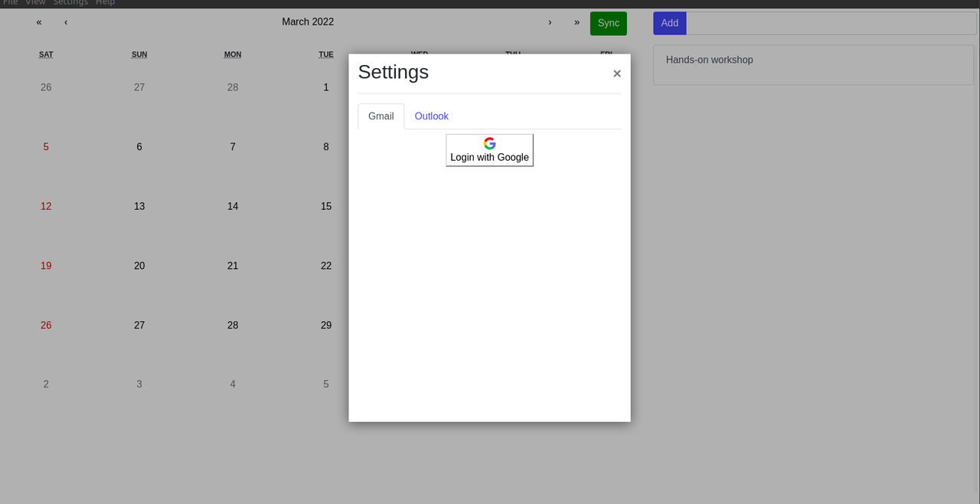Screen dimensions: 980x504
Task: Click the March 2022 calendar title
Action: [308, 22]
